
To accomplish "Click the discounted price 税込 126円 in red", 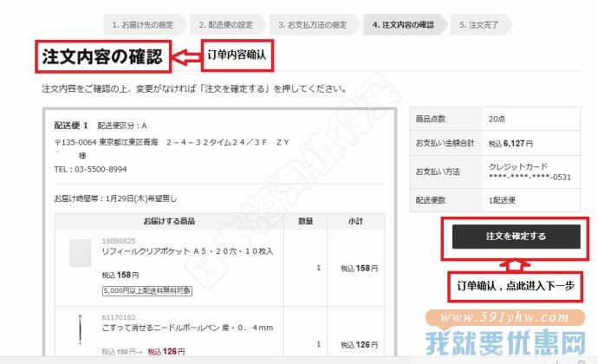I will point(166,351).
